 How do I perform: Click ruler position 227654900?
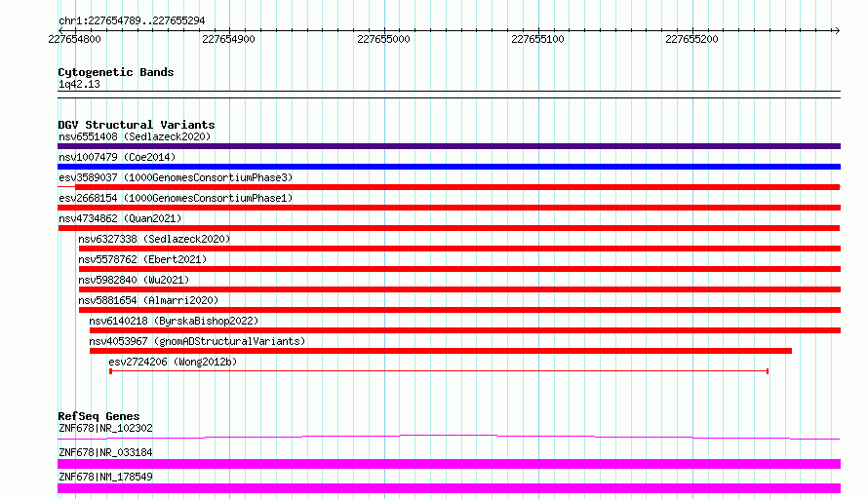pyautogui.click(x=228, y=39)
